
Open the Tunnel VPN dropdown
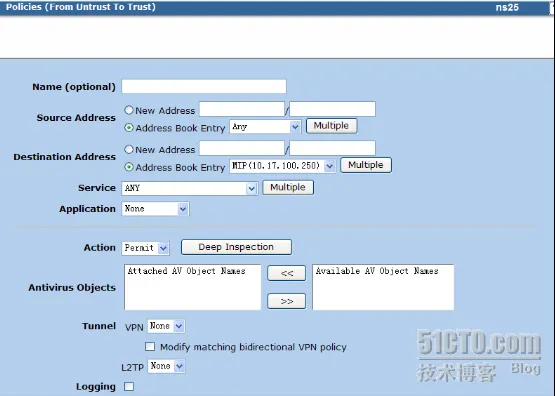click(166, 326)
